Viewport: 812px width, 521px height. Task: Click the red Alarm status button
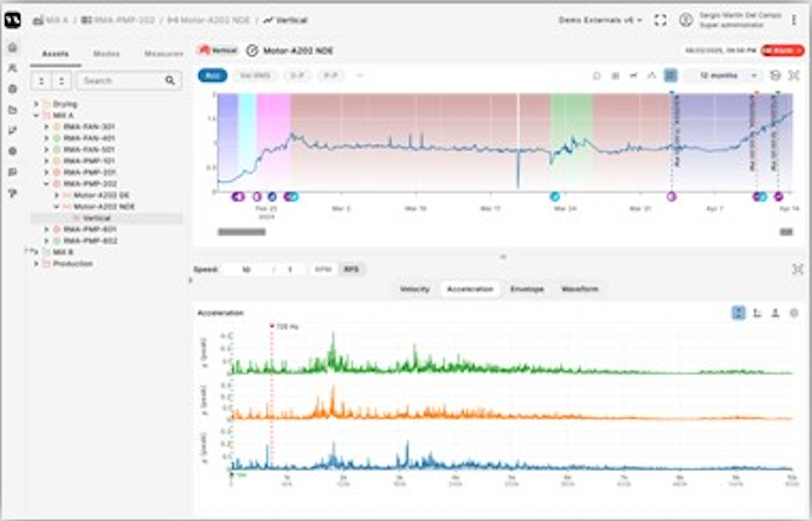(x=782, y=50)
